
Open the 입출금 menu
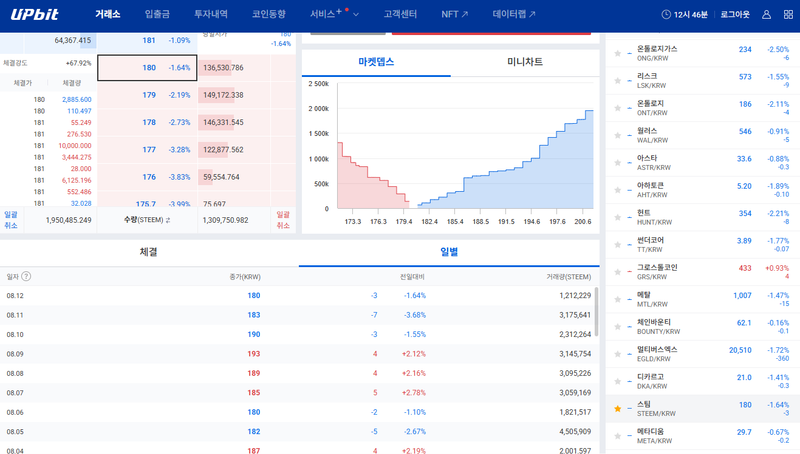pos(157,14)
